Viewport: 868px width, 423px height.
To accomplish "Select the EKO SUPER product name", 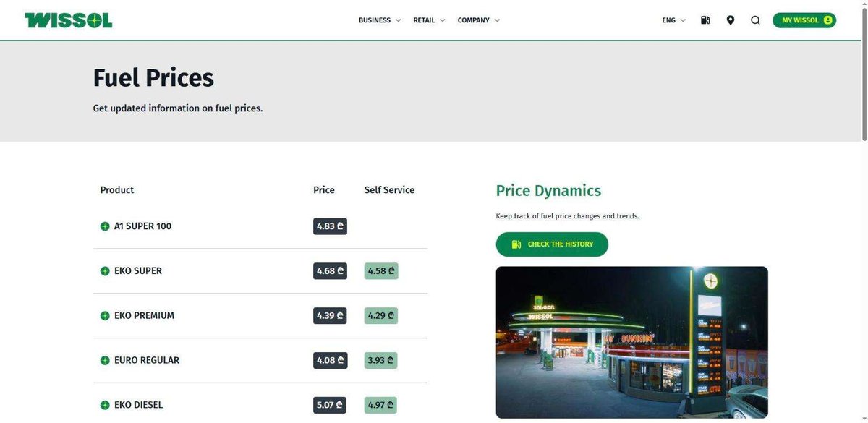I will [138, 271].
